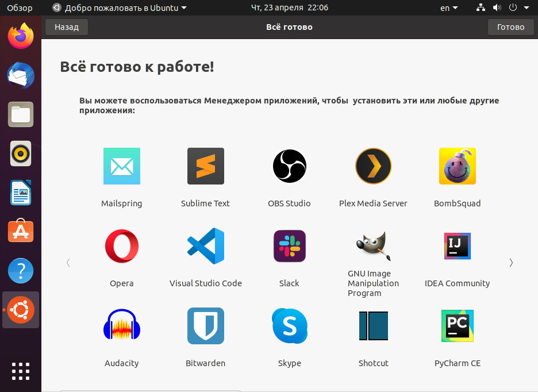Open the Visual Studio Code icon
The image size is (538, 392).
[x=206, y=246]
